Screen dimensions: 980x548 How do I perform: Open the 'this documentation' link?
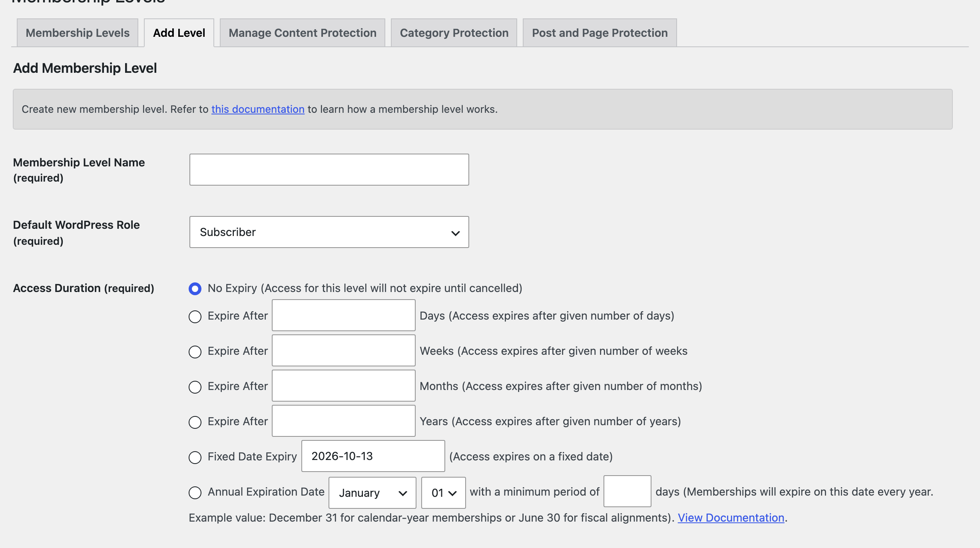(x=258, y=109)
